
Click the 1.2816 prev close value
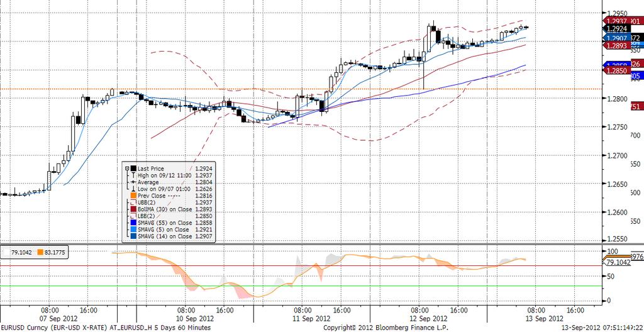tap(204, 196)
